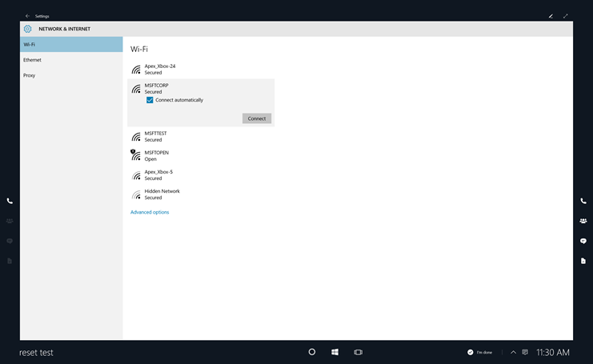Viewport: 593px width, 364px height.
Task: Click the Settings gear icon in header
Action: tap(27, 29)
